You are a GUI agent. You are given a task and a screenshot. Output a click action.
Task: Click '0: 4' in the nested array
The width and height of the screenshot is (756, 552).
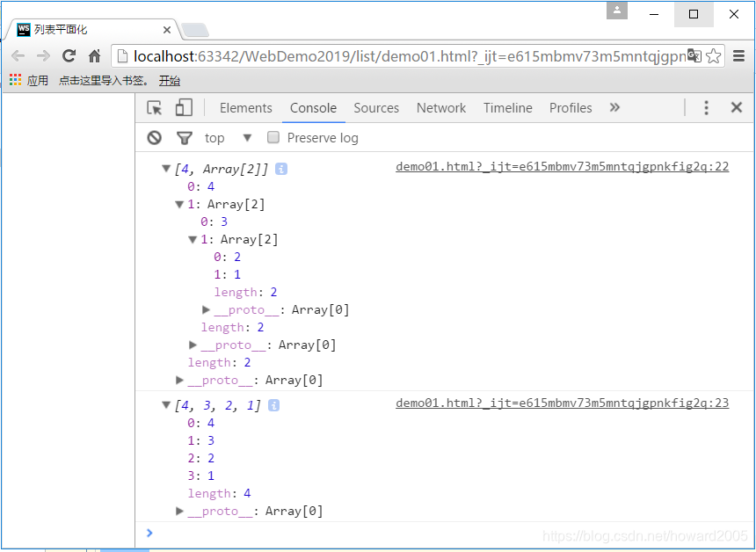click(x=201, y=186)
